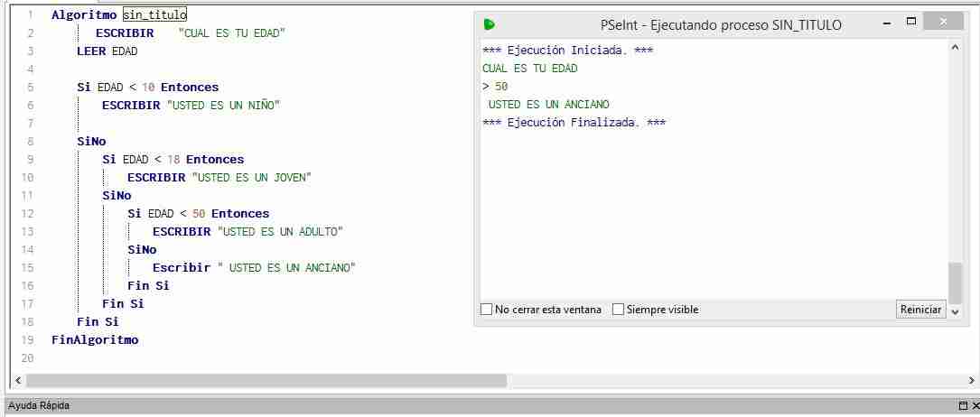Click 'Si EDAD < 10 Entonces' line
This screenshot has width=980, height=417.
147,87
